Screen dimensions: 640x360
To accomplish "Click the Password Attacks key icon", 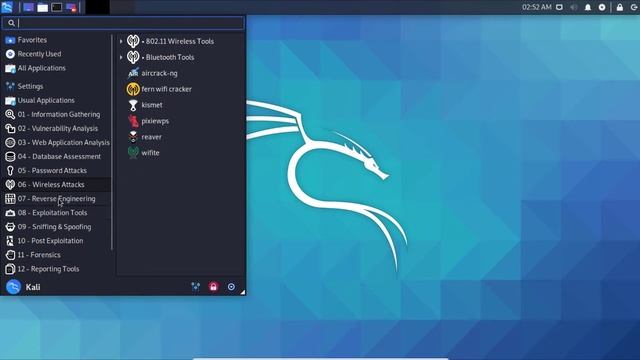I will (10, 171).
